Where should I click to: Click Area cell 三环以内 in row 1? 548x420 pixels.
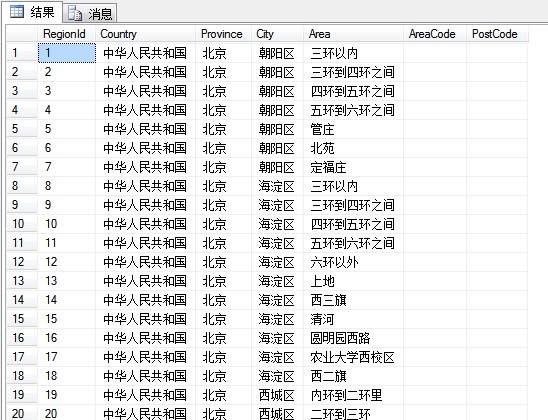[x=353, y=53]
